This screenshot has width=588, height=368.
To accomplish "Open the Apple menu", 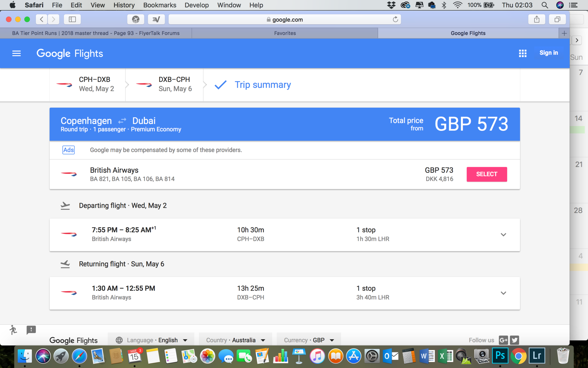I will click(x=12, y=5).
